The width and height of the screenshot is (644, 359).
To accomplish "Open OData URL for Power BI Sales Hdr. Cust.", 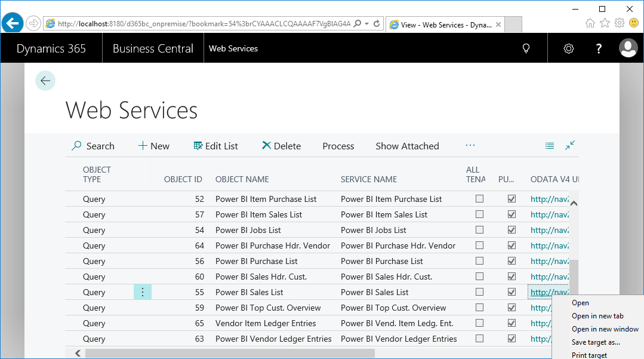I will [550, 277].
